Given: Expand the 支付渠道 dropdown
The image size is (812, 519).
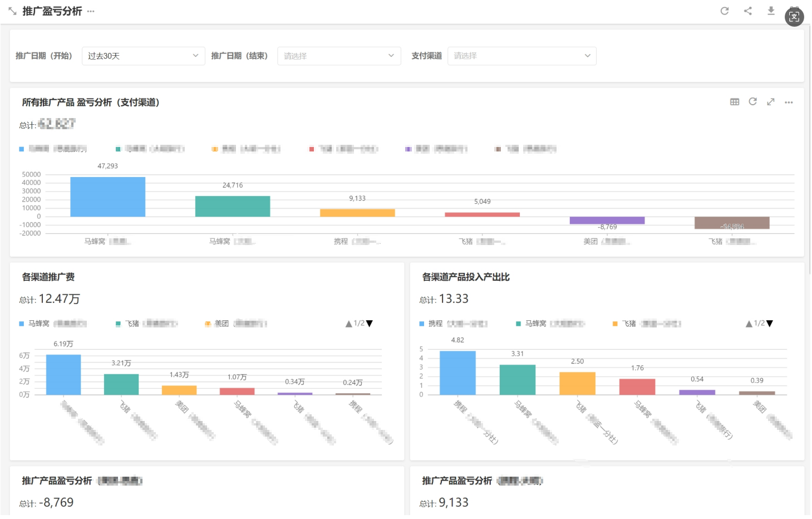Looking at the screenshot, I should [521, 56].
